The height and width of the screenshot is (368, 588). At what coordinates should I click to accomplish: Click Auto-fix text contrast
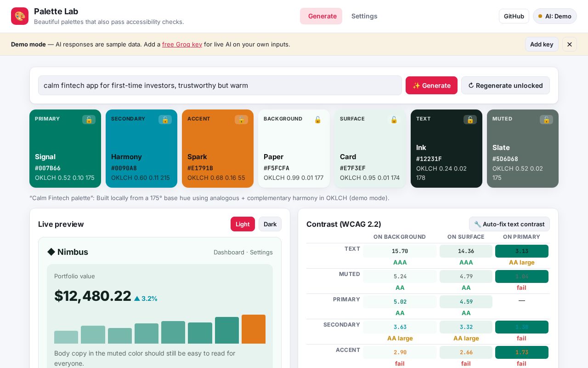tap(509, 224)
